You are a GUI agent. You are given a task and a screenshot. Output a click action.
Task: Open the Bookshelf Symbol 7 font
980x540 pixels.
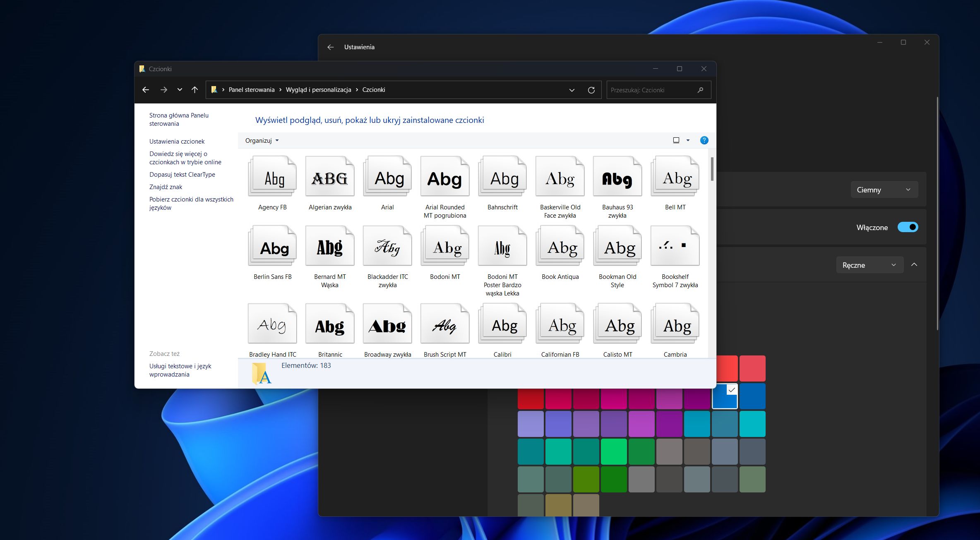pos(674,247)
